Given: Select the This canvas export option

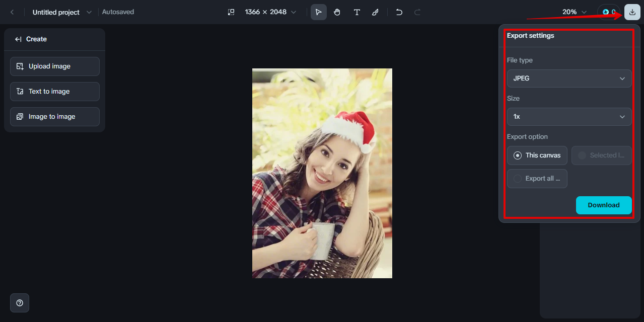Looking at the screenshot, I should coord(537,155).
